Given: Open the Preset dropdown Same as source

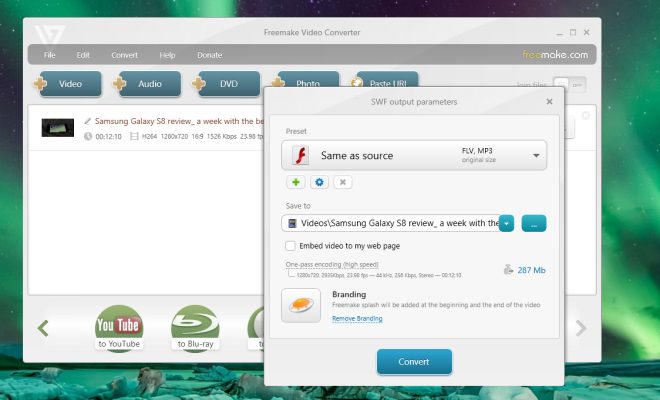Looking at the screenshot, I should pyautogui.click(x=414, y=155).
